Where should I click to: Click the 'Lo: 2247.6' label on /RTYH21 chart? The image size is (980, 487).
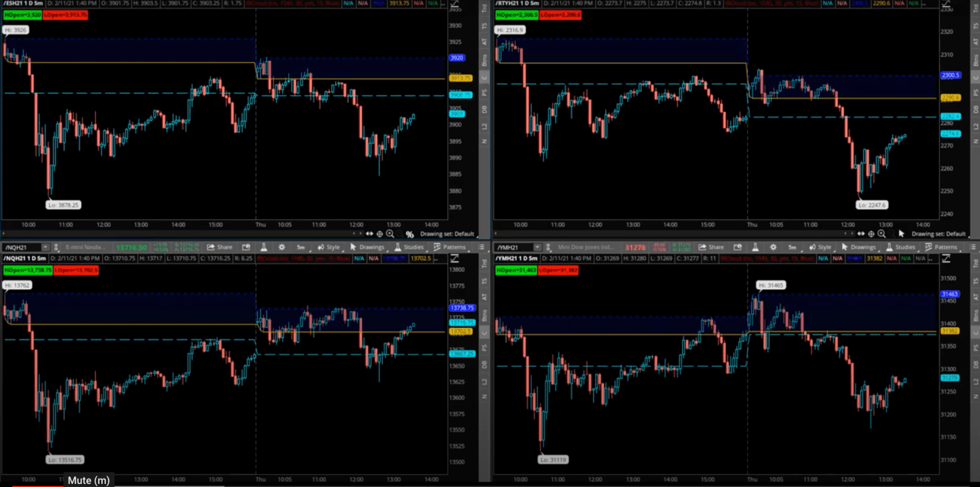tap(872, 205)
